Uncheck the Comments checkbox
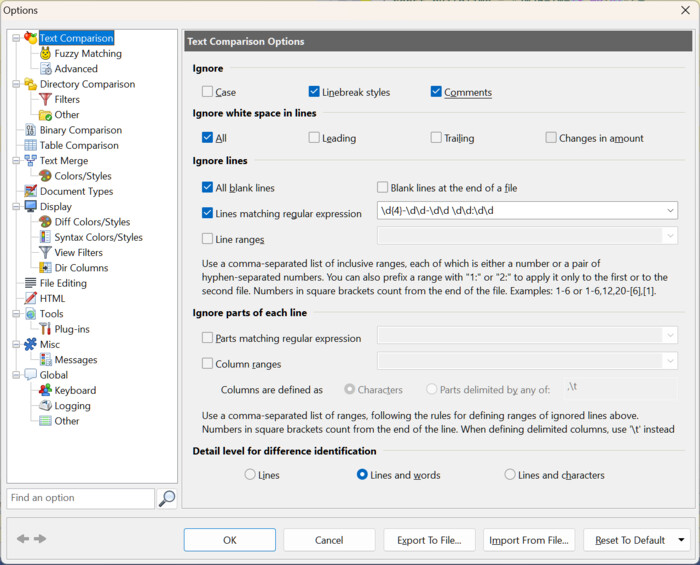The width and height of the screenshot is (700, 565). [436, 91]
